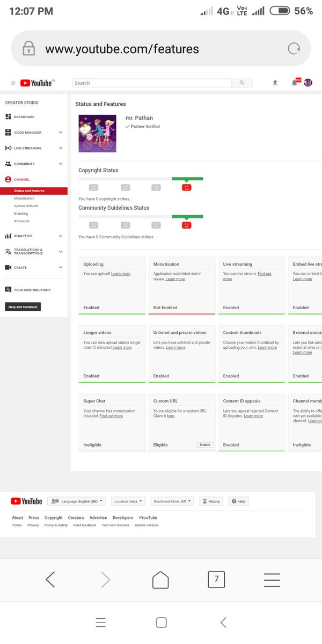Click the Community people icon
322x644 pixels.
coord(8,164)
